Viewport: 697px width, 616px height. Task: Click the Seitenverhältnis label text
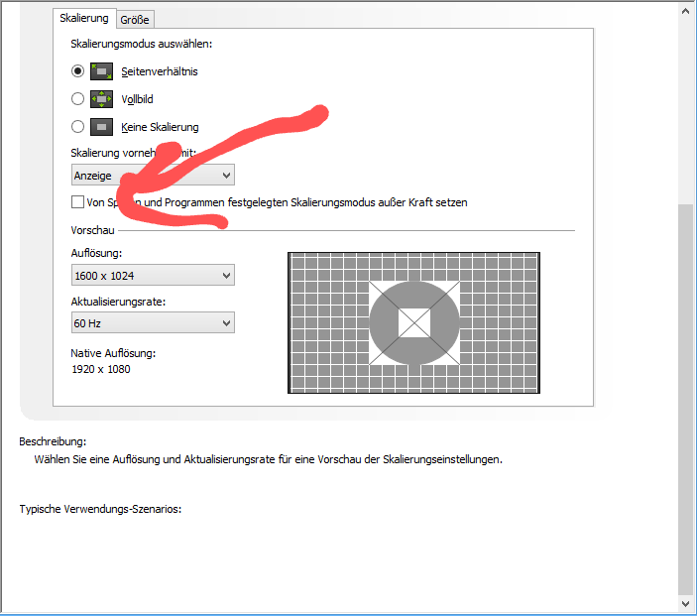pos(160,71)
